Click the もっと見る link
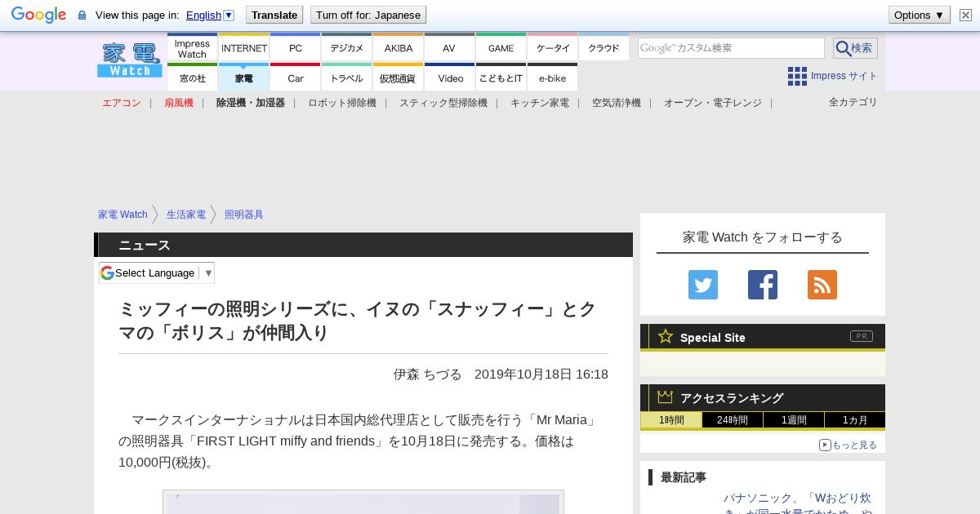Screen dimensions: 980x514 (x=848, y=445)
